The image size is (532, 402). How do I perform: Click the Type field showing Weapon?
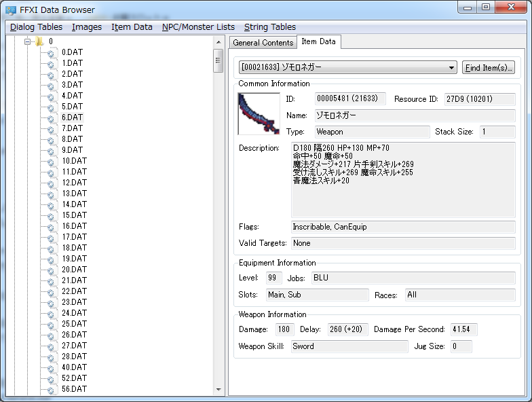[372, 132]
